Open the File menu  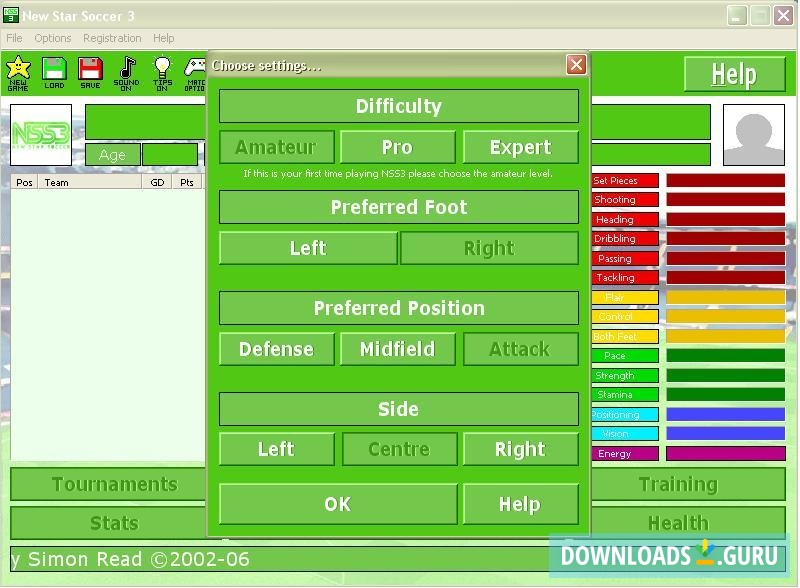pyautogui.click(x=14, y=38)
